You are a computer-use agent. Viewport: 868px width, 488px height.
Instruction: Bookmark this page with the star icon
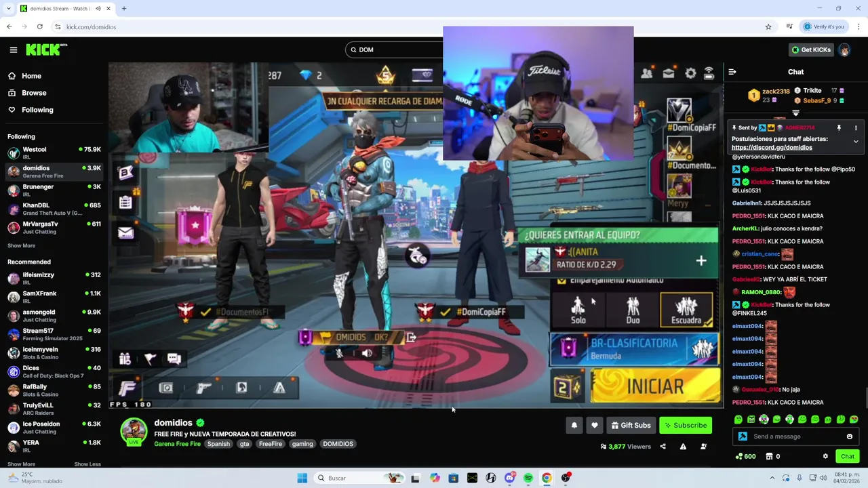pyautogui.click(x=768, y=26)
